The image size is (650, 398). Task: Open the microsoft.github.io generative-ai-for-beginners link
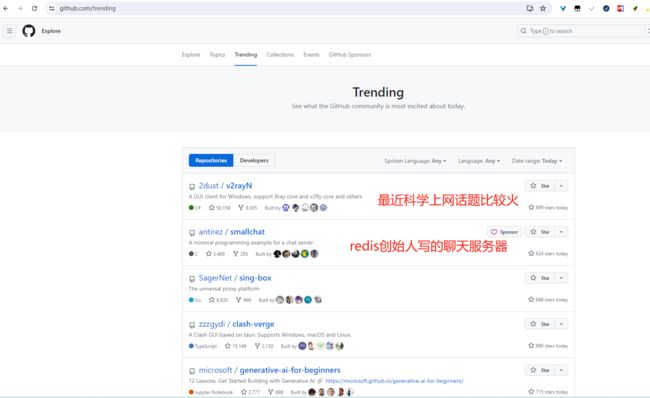pos(394,381)
